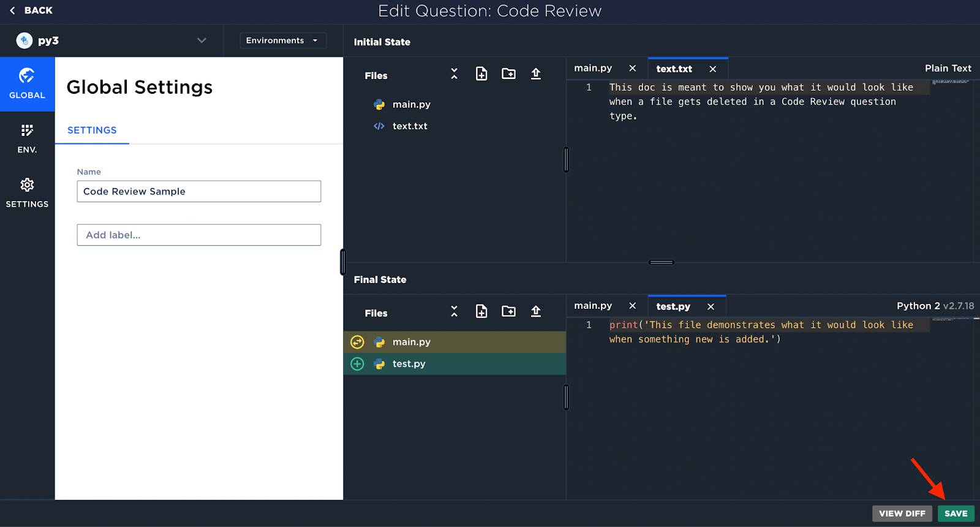Click the View Diff button
This screenshot has width=980, height=527.
(x=902, y=514)
